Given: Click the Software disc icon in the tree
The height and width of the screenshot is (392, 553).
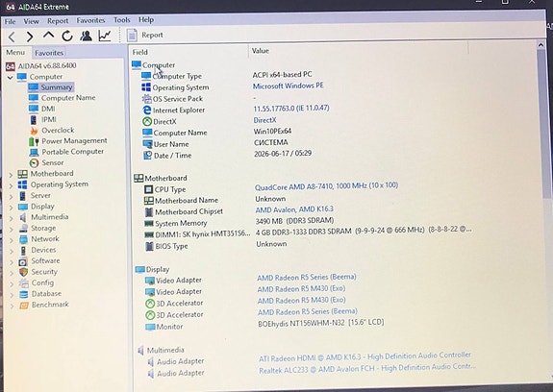Looking at the screenshot, I should click(23, 261).
